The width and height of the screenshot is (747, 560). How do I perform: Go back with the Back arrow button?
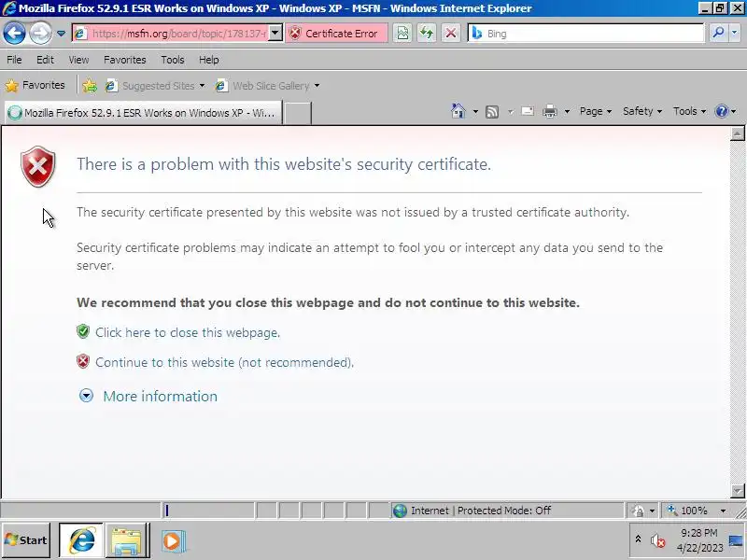point(14,34)
